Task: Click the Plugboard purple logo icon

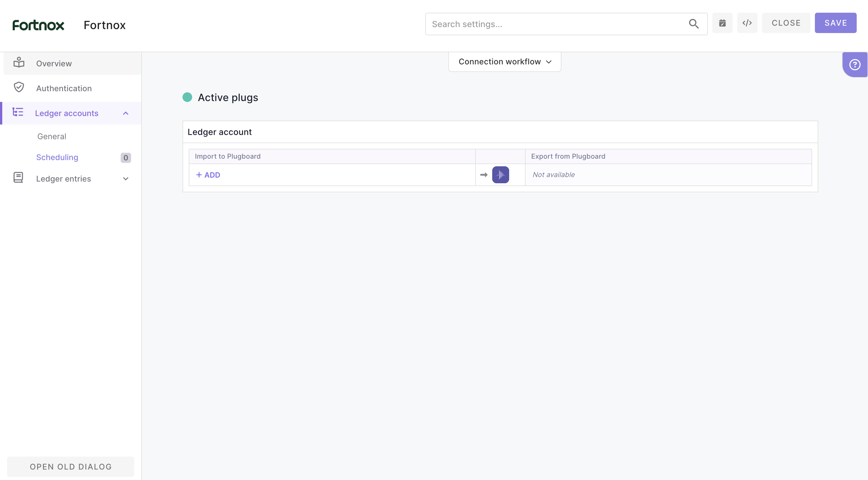Action: pyautogui.click(x=500, y=175)
